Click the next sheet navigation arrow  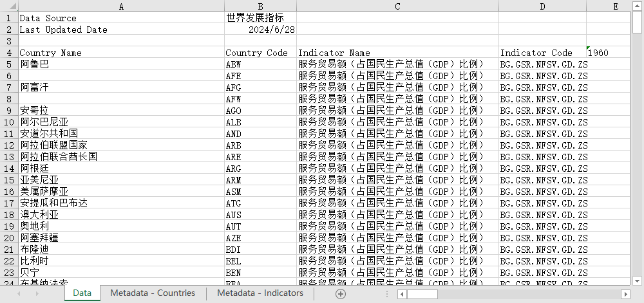(36, 293)
